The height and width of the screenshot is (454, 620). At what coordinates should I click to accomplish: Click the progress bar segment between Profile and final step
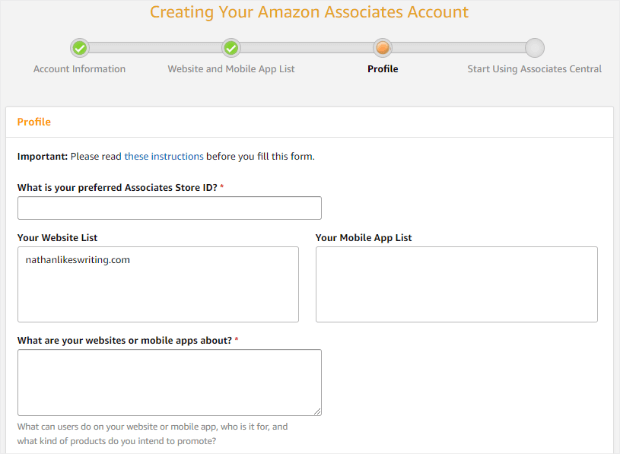tap(459, 48)
